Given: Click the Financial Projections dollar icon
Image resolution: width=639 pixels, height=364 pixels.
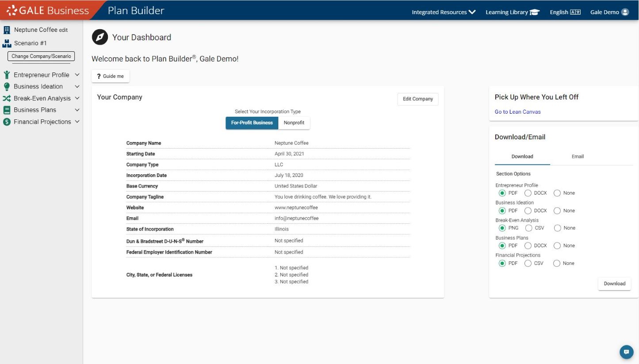Looking at the screenshot, I should click(x=7, y=122).
